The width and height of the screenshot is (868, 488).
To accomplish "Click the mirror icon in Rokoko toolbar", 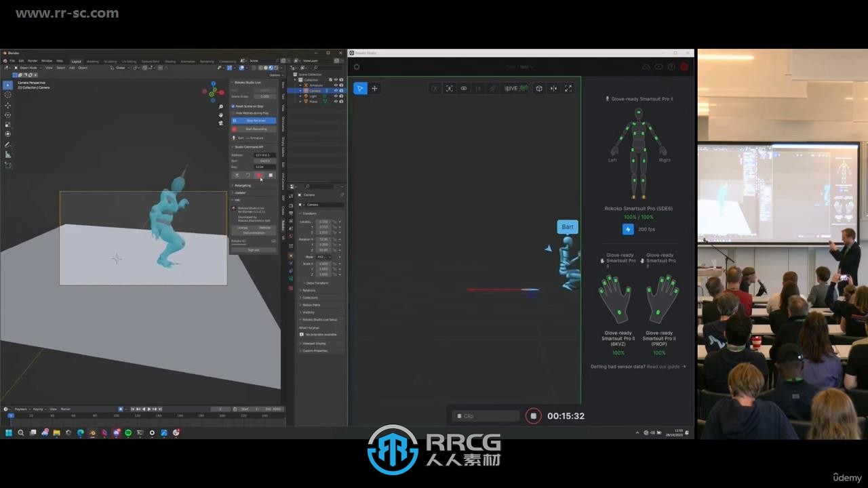I will 553,88.
